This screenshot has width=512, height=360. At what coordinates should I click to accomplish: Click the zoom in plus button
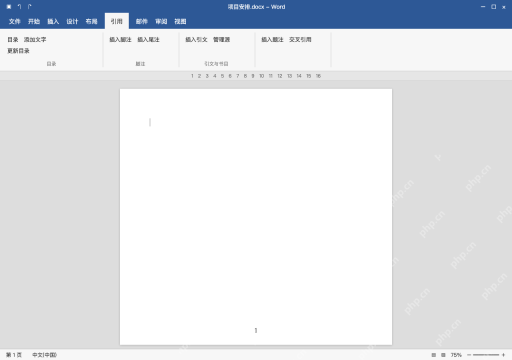coord(503,355)
